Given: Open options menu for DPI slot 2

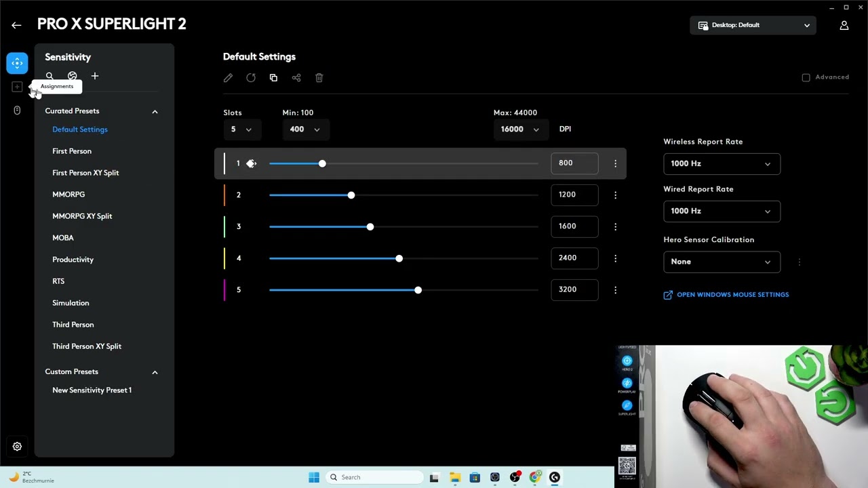Looking at the screenshot, I should click(x=615, y=195).
